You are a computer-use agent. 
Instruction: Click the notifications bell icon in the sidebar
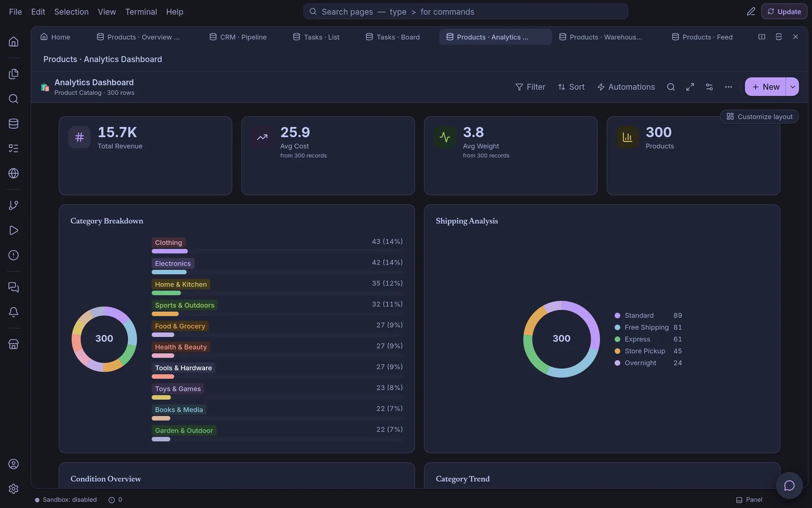[x=14, y=312]
